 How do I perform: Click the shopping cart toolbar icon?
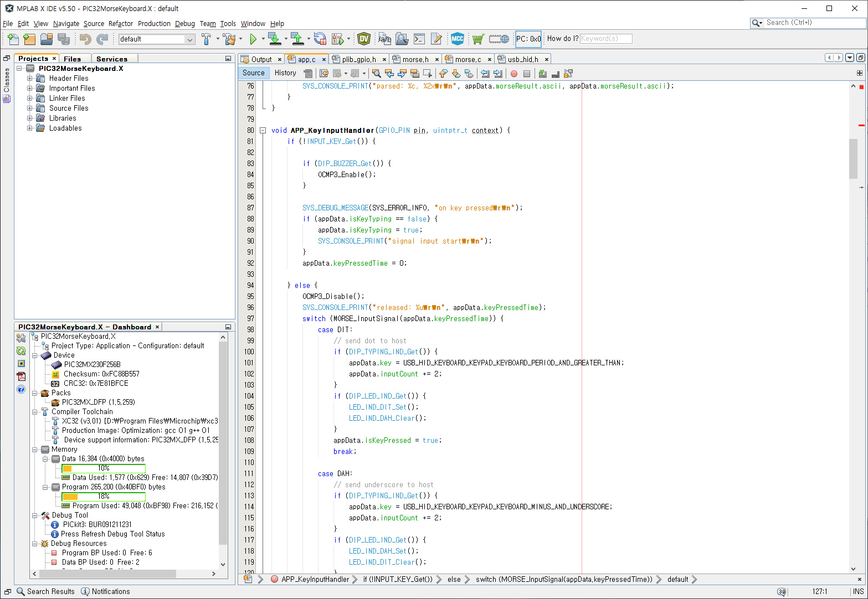click(478, 39)
